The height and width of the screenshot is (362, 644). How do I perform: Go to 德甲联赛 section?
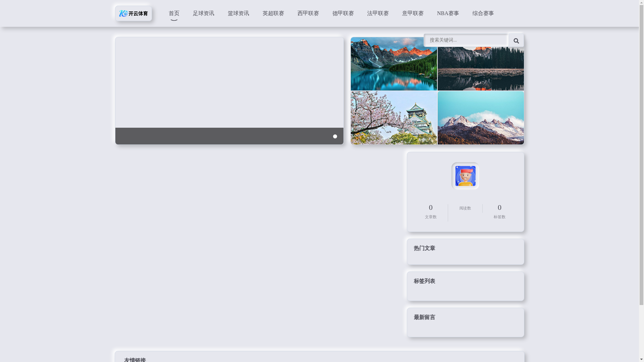[343, 13]
